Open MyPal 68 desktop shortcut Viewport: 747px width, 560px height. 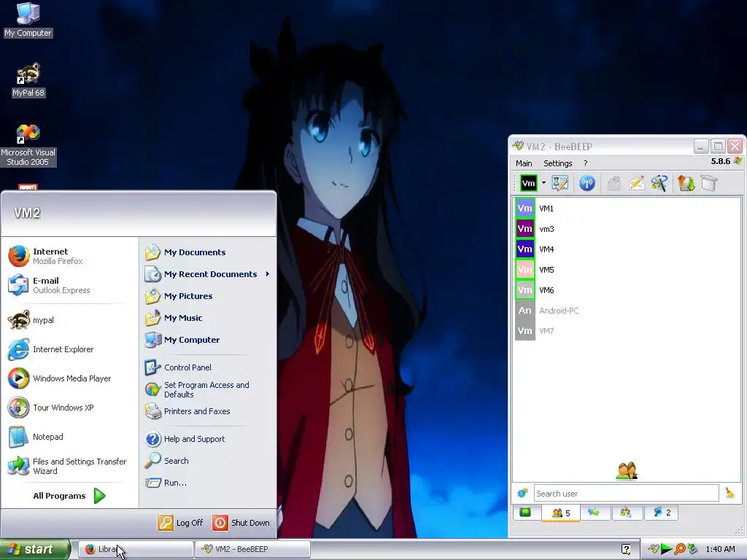click(28, 80)
